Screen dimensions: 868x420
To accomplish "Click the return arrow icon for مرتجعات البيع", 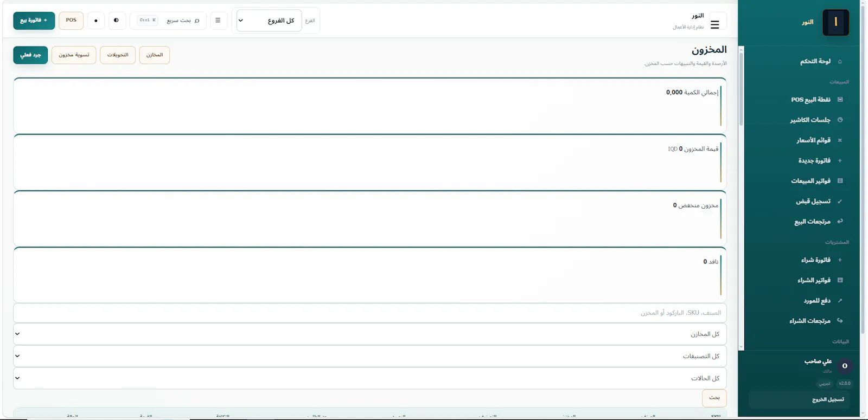I will (840, 221).
